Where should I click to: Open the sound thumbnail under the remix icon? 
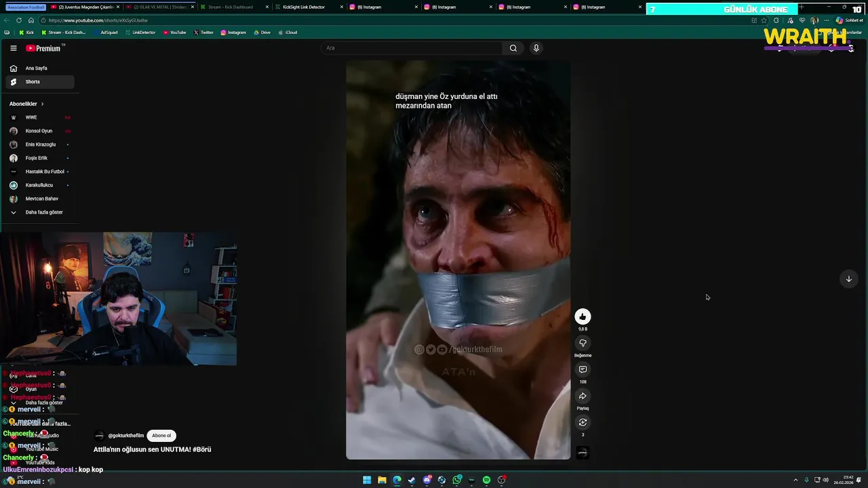click(x=583, y=453)
